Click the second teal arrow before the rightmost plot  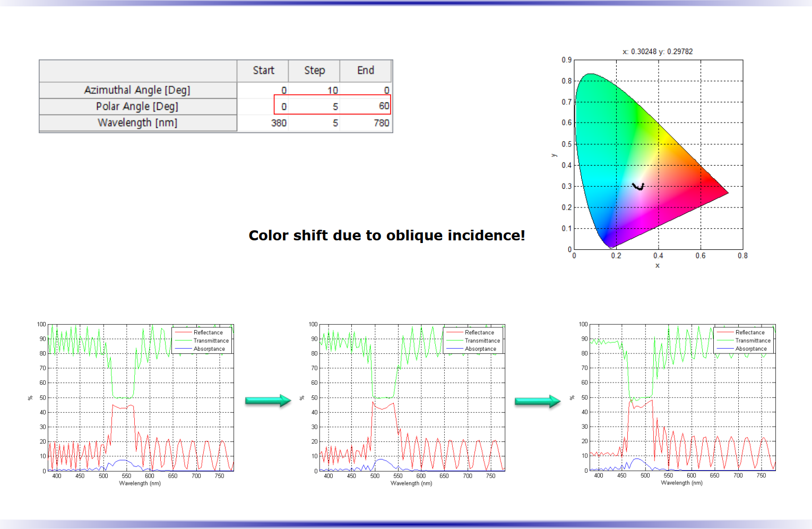[537, 401]
